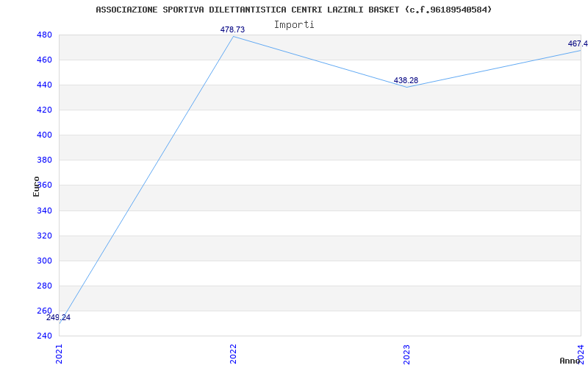Screen dimensions: 588x368
Task: Click the 460 y-axis value
Action: [x=44, y=60]
